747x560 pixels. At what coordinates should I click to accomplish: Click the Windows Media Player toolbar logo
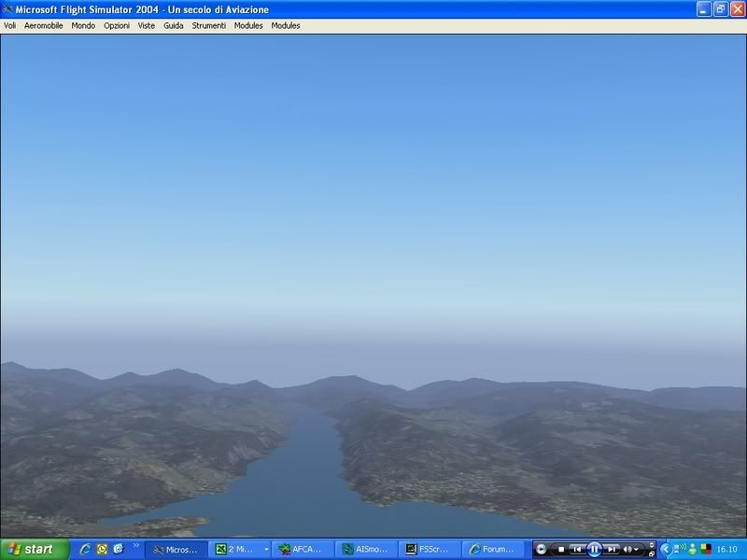point(541,550)
